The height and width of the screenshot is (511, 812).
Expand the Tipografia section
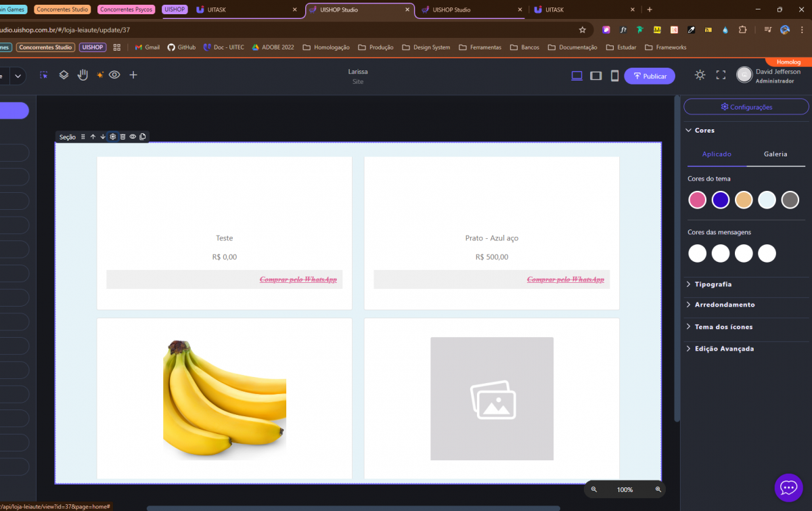coord(713,284)
